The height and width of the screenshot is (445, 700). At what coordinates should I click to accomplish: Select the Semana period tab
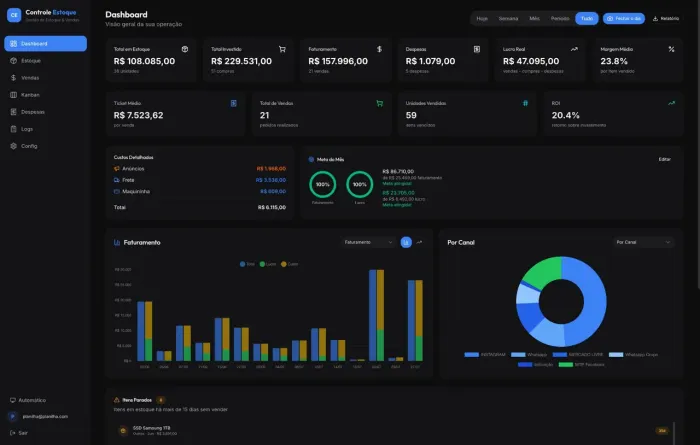508,19
